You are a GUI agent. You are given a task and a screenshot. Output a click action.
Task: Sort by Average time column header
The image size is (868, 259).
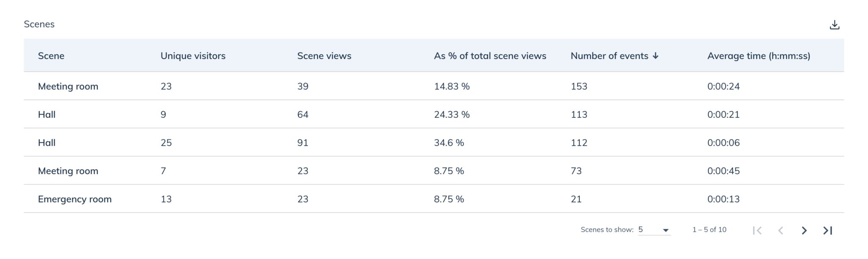pyautogui.click(x=759, y=56)
